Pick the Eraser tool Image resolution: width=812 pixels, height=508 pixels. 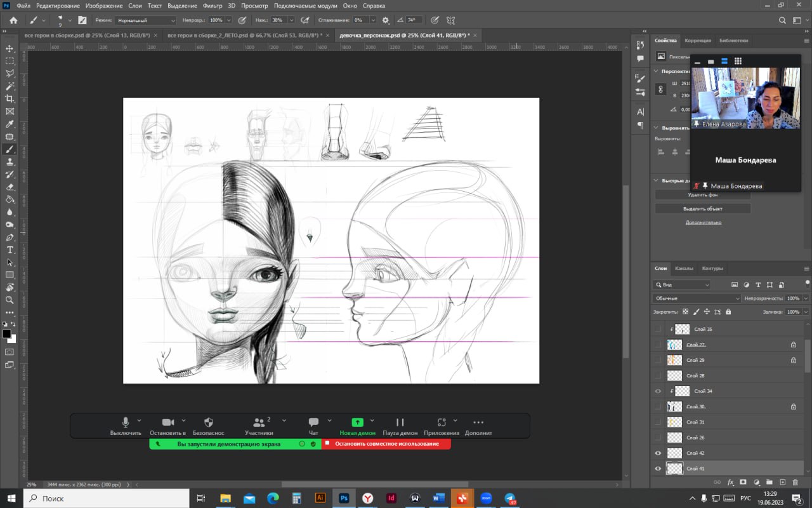(10, 187)
